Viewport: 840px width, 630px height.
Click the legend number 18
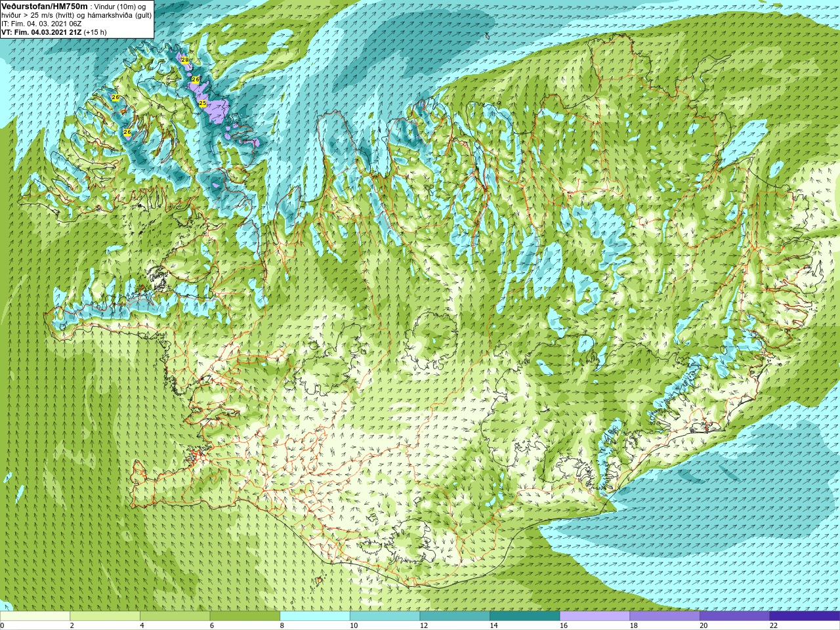634,625
